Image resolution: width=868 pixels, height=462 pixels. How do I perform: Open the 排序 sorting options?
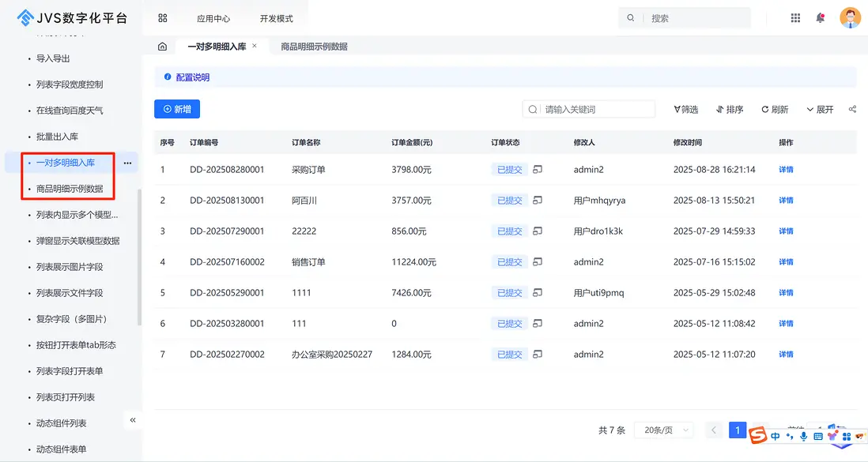coord(729,110)
